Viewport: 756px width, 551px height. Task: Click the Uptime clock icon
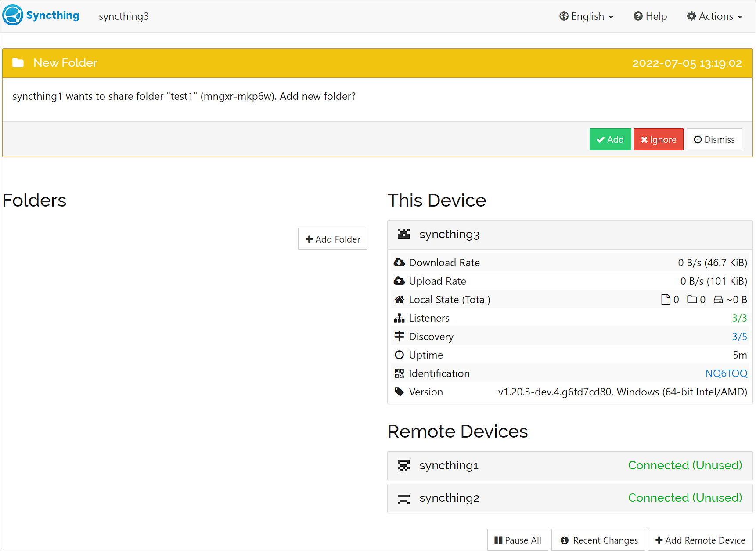point(399,355)
